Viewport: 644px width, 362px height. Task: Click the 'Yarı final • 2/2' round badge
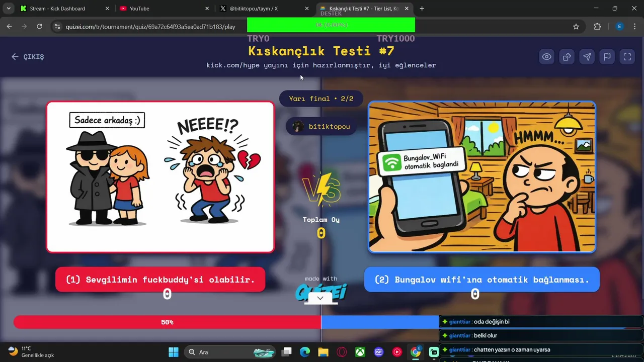(321, 99)
